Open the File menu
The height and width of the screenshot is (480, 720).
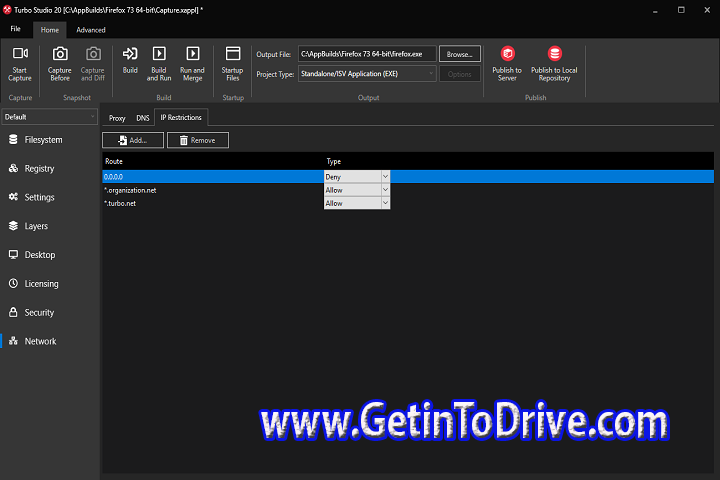coord(16,29)
